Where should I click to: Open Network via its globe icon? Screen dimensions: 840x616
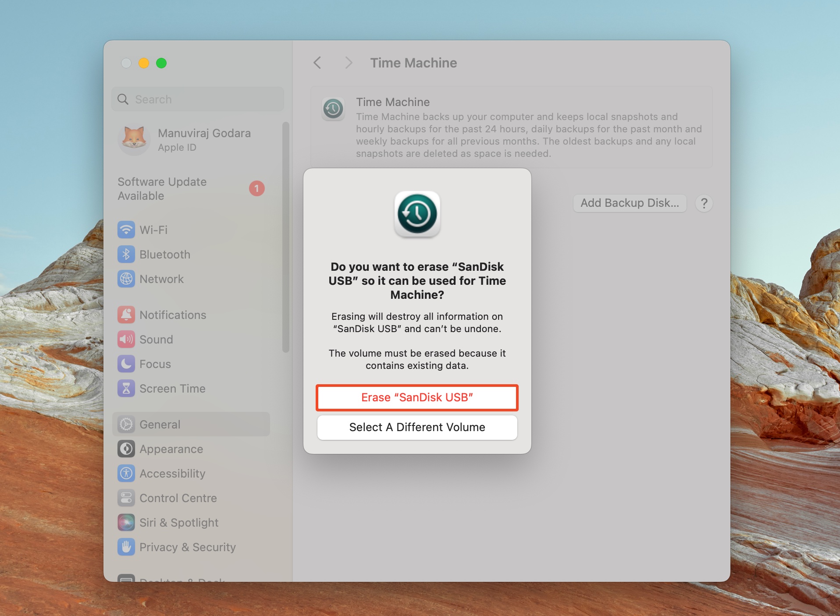pos(126,279)
